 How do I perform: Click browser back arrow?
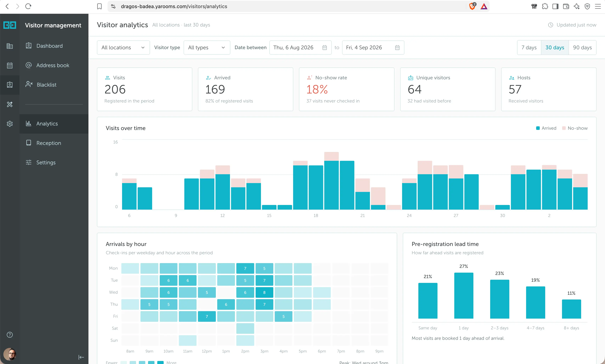[x=7, y=6]
